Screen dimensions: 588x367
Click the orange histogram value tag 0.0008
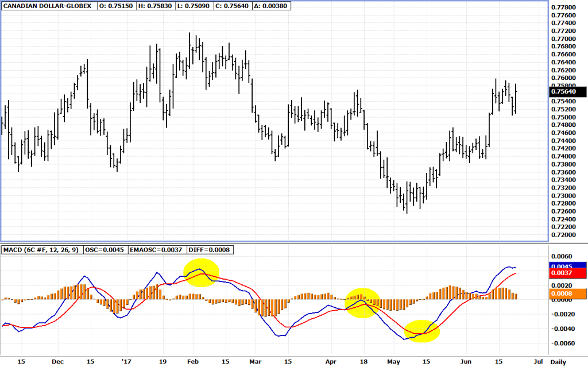(x=567, y=294)
